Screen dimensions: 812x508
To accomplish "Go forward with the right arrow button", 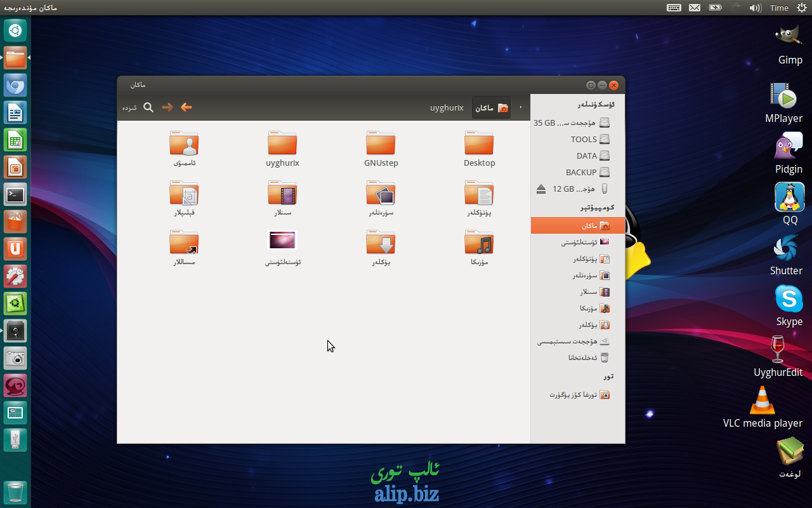I will [167, 107].
